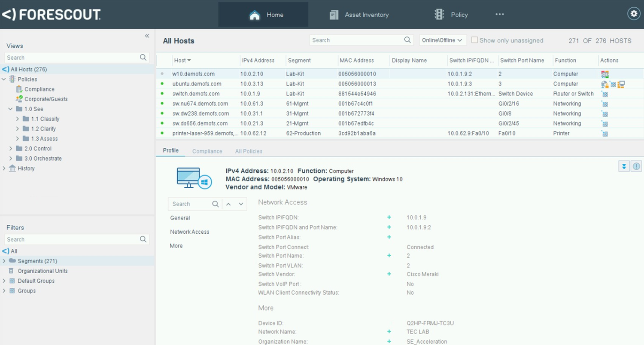Open the Online\Offline dropdown

tap(442, 40)
